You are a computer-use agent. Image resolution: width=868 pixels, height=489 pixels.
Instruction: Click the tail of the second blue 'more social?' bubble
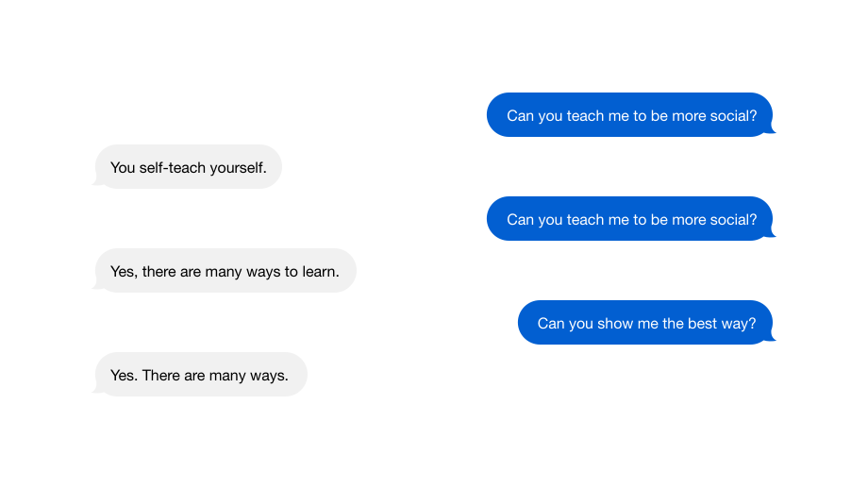pyautogui.click(x=770, y=232)
